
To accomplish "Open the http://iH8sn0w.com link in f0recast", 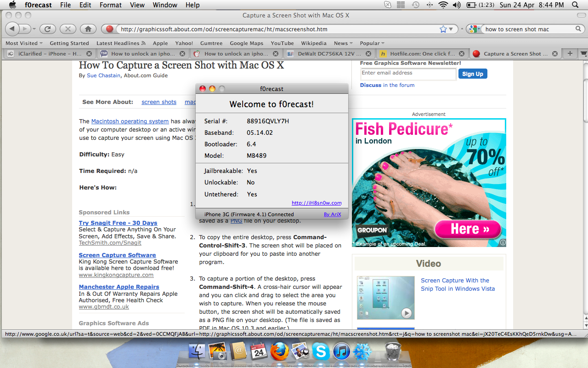I will click(317, 203).
